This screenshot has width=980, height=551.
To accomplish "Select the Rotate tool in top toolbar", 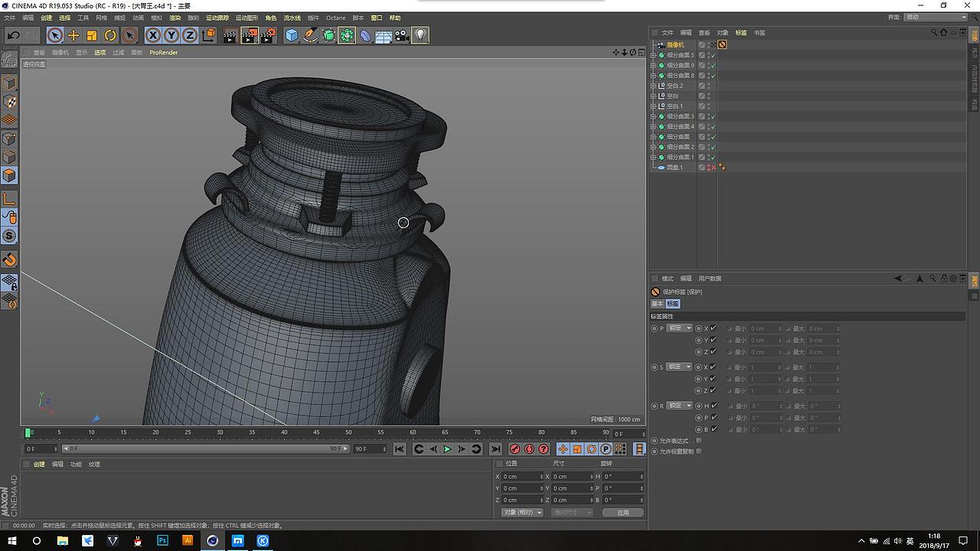I will (x=110, y=35).
